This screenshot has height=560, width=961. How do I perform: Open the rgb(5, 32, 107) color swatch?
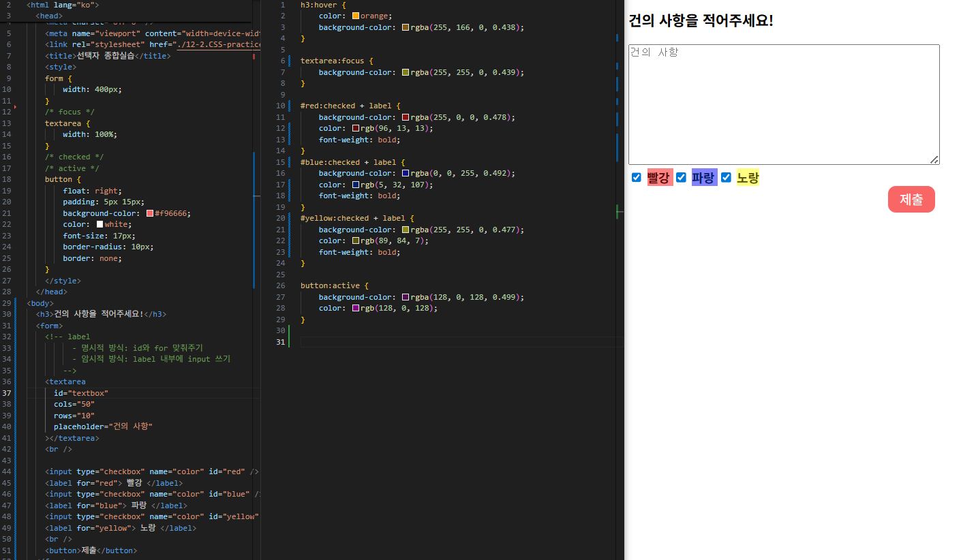(356, 185)
